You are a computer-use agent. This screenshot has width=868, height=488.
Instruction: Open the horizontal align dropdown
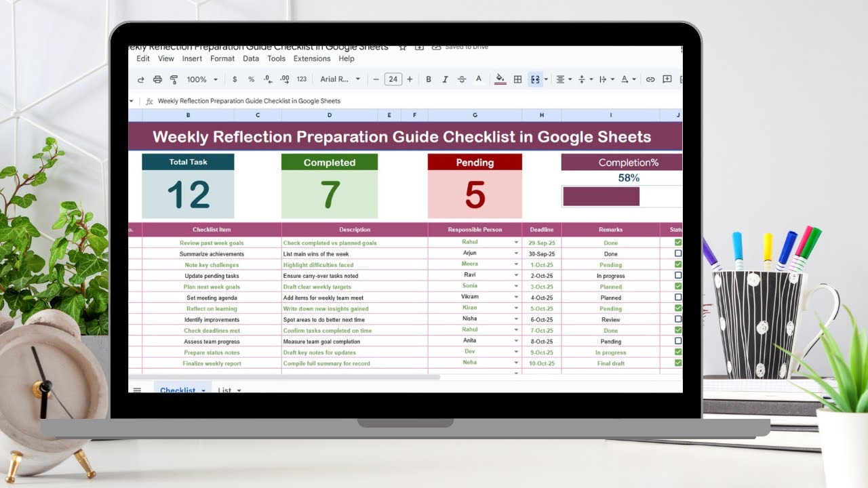tap(564, 79)
